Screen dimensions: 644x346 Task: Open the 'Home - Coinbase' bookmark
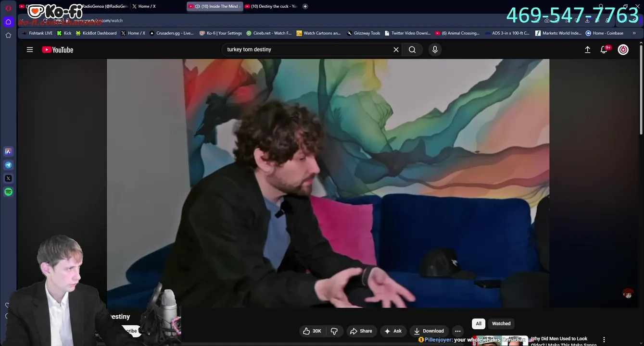click(x=605, y=33)
